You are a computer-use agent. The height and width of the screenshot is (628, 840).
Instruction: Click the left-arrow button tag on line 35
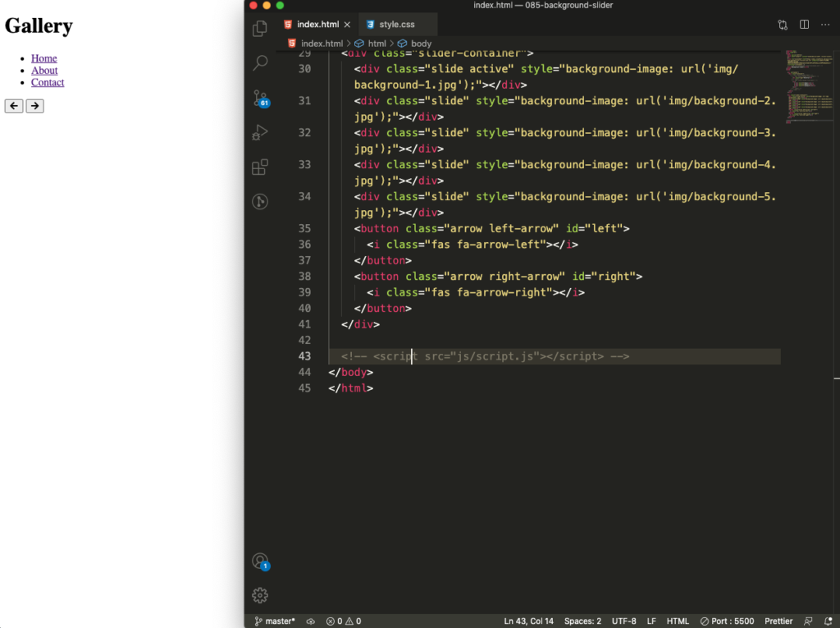point(492,228)
